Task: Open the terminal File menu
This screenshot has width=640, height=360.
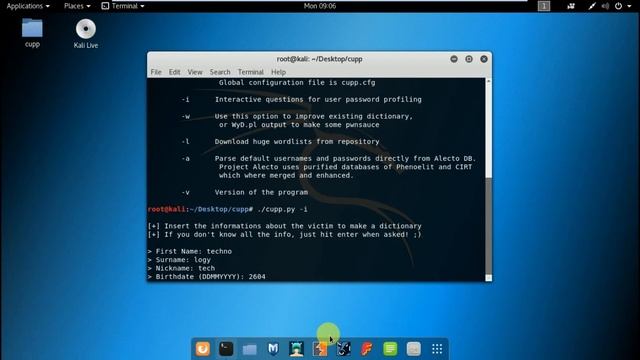Action: (156, 72)
